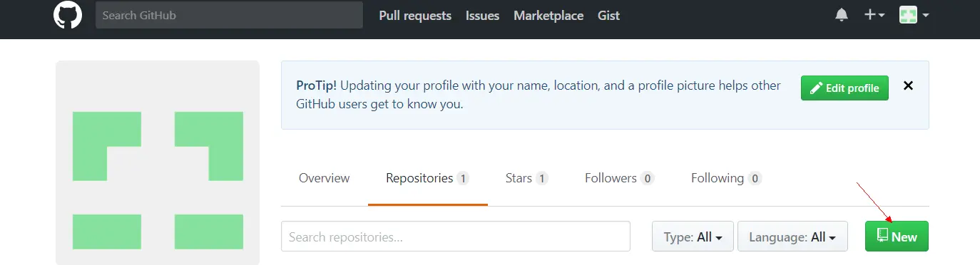980x265 pixels.
Task: Switch to the Overview tab
Action: [325, 178]
